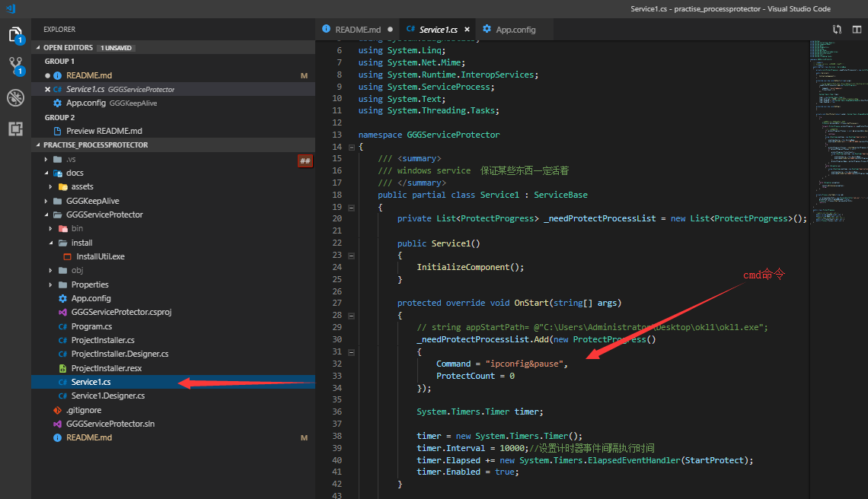This screenshot has width=868, height=499.
Task: Collapse the PRACTISE_PROCESSPROTECTOR section
Action: tap(38, 145)
